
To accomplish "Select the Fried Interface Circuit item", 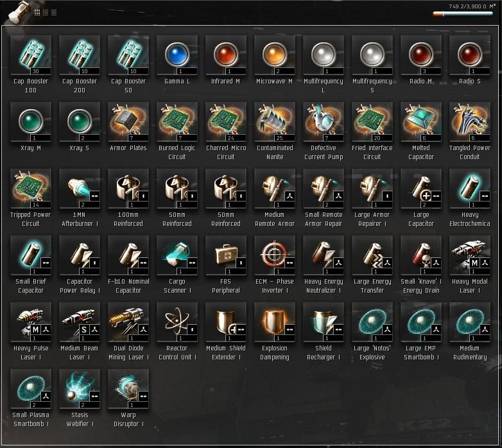I will pyautogui.click(x=372, y=122).
